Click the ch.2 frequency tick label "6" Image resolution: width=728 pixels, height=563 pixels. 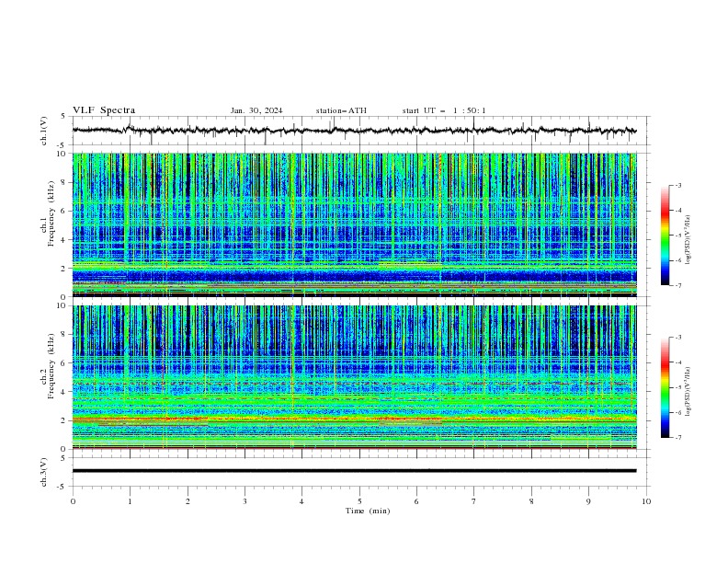pos(65,362)
